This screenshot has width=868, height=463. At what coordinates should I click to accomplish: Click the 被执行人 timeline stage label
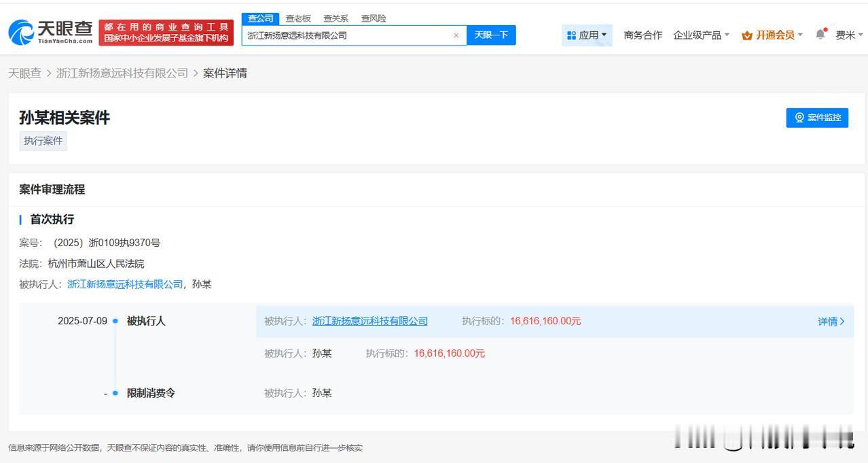[146, 321]
